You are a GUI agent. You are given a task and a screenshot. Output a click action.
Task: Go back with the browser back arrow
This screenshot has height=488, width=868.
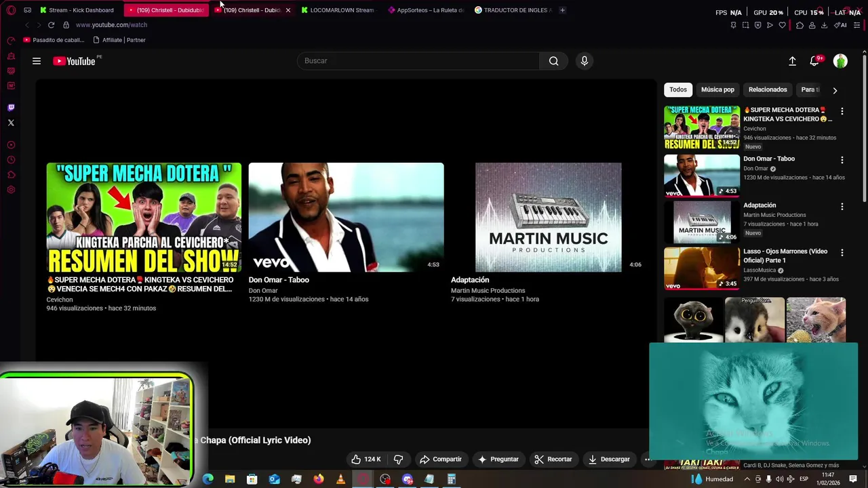(27, 25)
